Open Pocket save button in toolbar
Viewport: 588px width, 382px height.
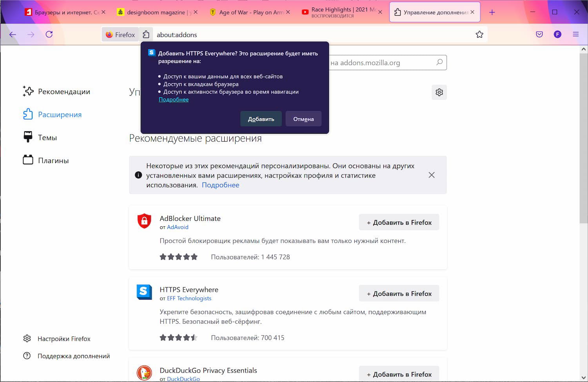point(539,35)
